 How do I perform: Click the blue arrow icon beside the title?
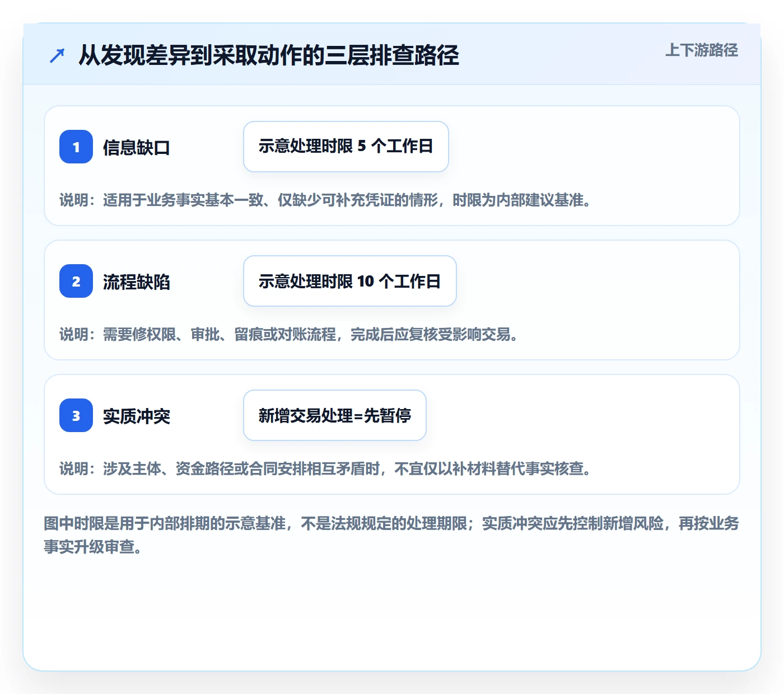57,55
